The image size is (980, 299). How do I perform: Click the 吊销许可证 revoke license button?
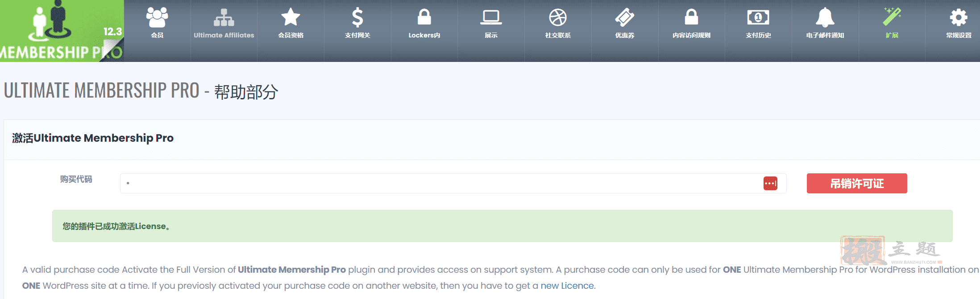point(857,183)
